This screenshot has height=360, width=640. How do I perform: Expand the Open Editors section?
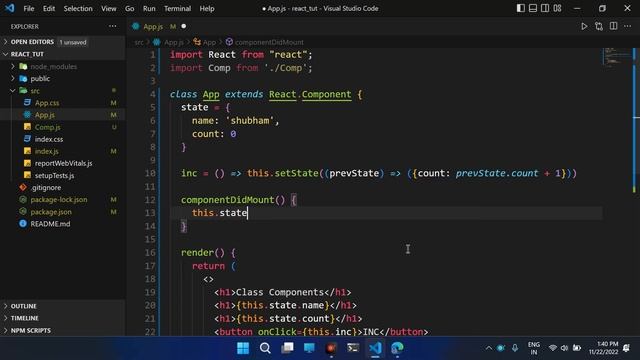coord(32,42)
